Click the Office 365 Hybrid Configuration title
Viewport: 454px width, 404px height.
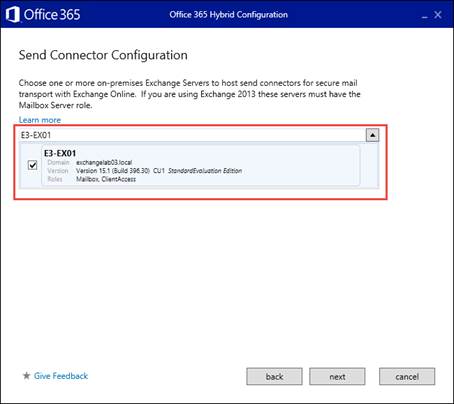228,15
